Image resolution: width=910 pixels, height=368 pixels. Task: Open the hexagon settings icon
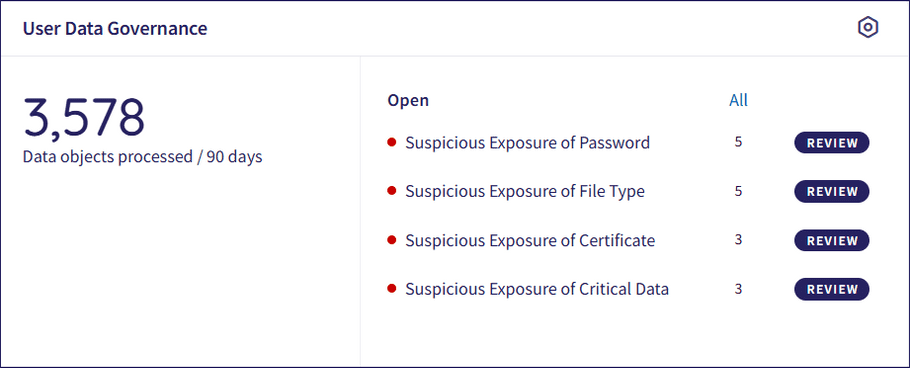pyautogui.click(x=868, y=27)
